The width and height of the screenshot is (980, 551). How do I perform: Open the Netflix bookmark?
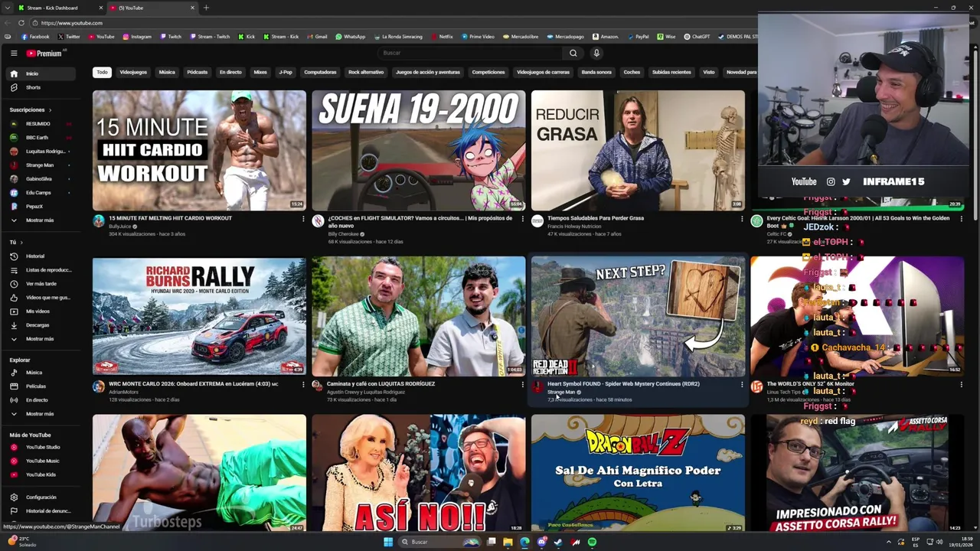(x=442, y=37)
